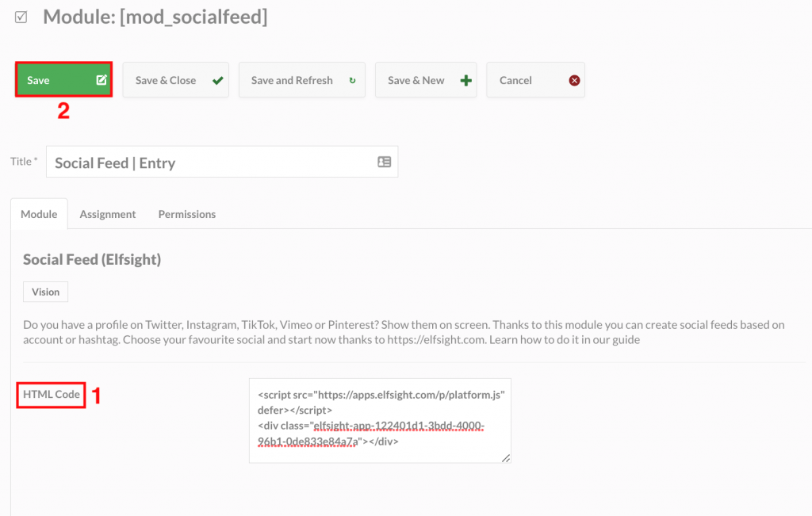812x516 pixels.
Task: Click the green plus icon on Save & New
Action: [x=466, y=80]
